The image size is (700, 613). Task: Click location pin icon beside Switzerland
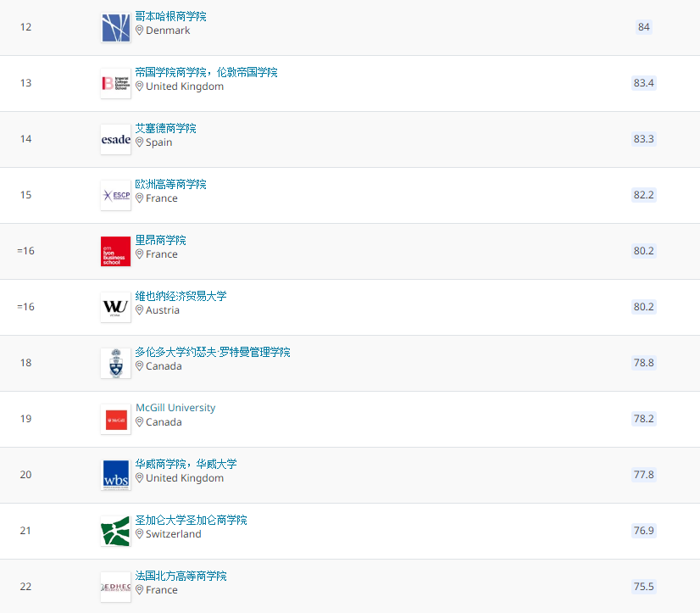pos(139,534)
